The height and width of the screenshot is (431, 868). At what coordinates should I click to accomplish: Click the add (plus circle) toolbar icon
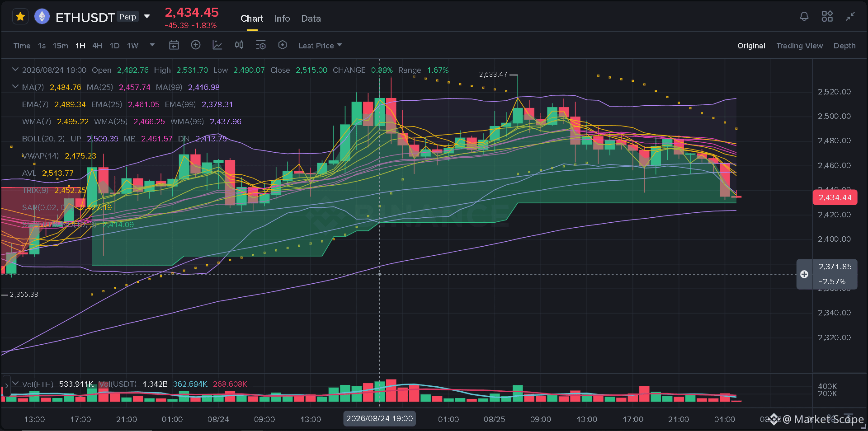[x=196, y=45]
